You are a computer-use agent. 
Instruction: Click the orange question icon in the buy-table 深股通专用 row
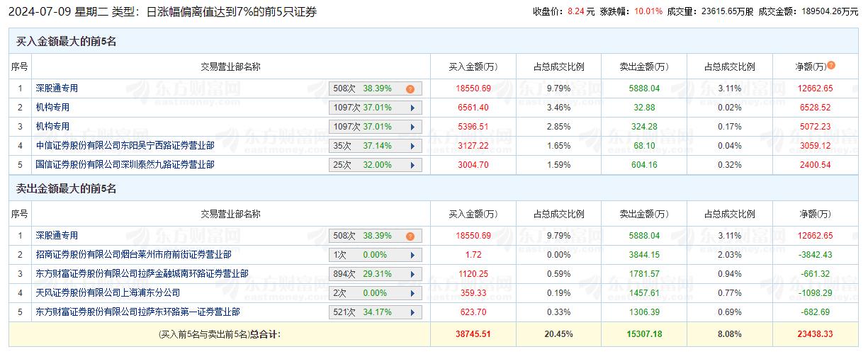[x=410, y=89]
